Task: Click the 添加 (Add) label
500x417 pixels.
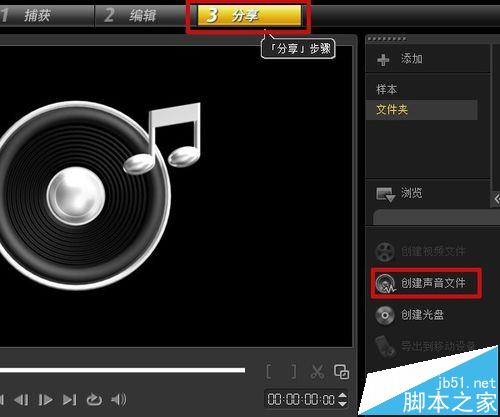Action: pos(412,59)
